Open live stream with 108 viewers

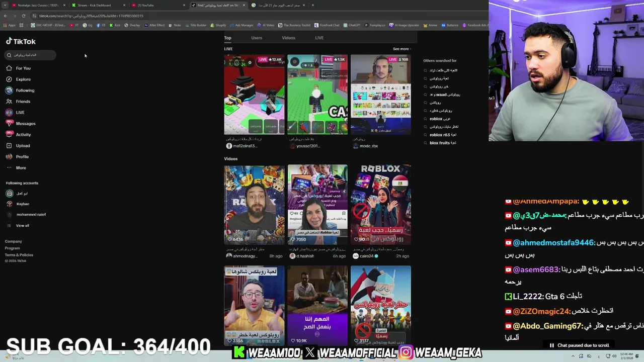pos(381,95)
